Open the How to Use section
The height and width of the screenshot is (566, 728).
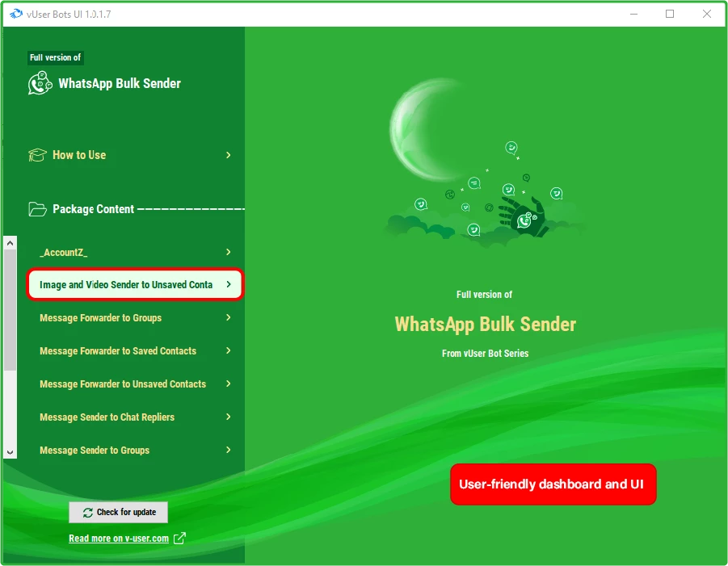click(x=130, y=155)
